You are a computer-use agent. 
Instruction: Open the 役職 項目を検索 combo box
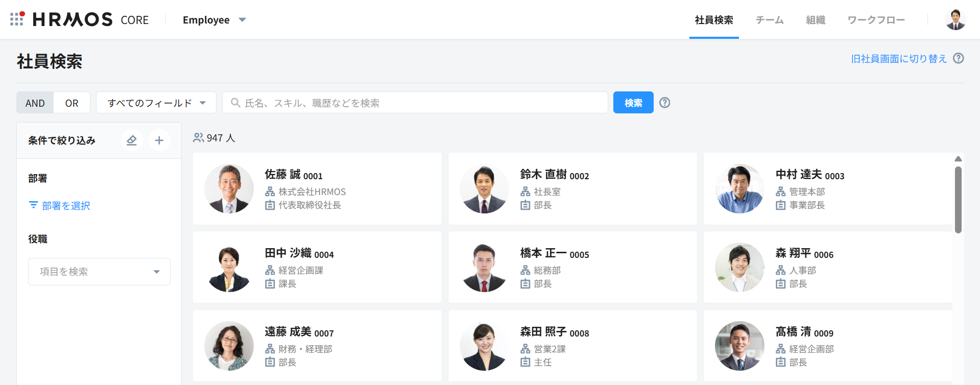pos(99,272)
